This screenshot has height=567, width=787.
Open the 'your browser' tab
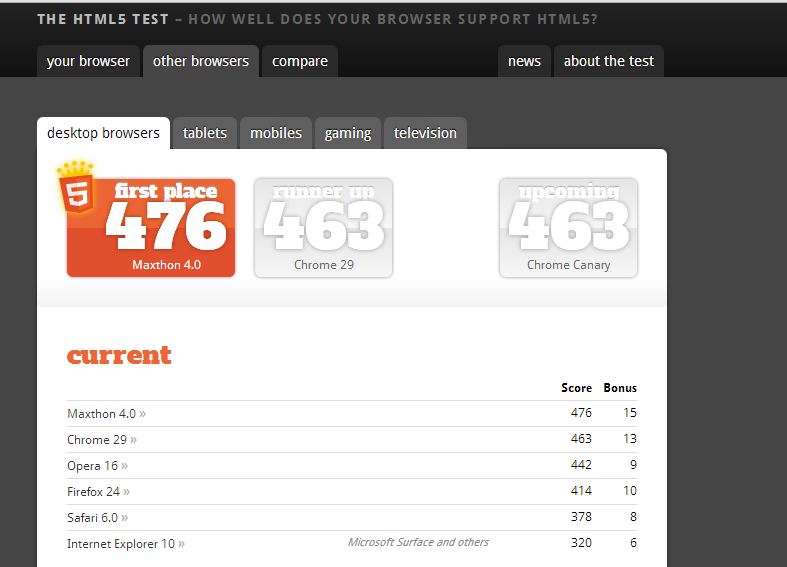(88, 61)
